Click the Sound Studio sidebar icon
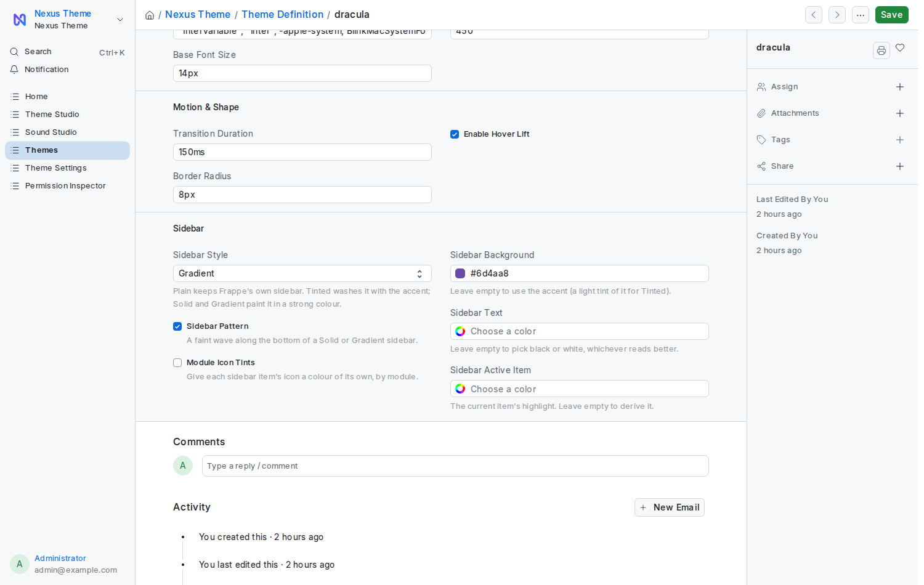This screenshot has height=585, width=924. pos(15,132)
